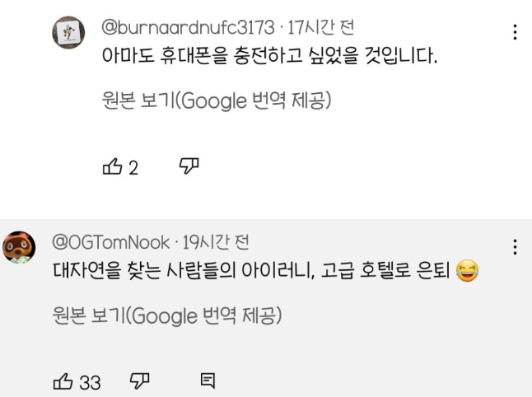This screenshot has width=532, height=397.
Task: Click the thumbs-up icon on @OGTomNook's comment
Action: [63, 381]
